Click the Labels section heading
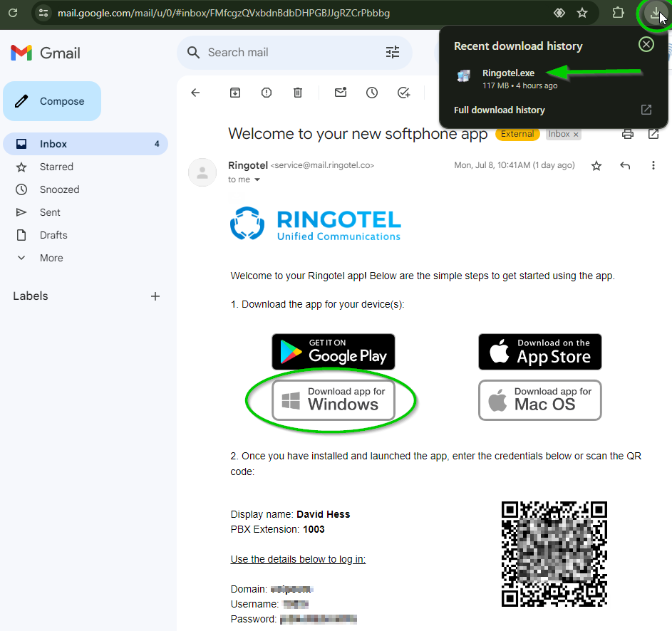The image size is (672, 631). tap(31, 296)
